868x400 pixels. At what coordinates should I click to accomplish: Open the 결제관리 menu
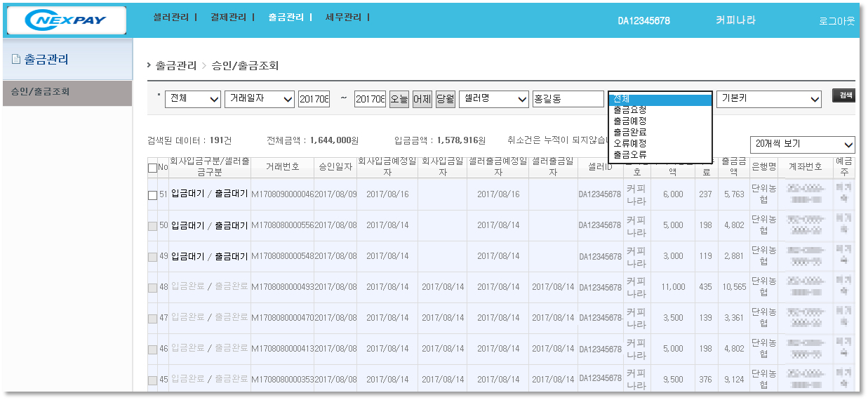[229, 18]
